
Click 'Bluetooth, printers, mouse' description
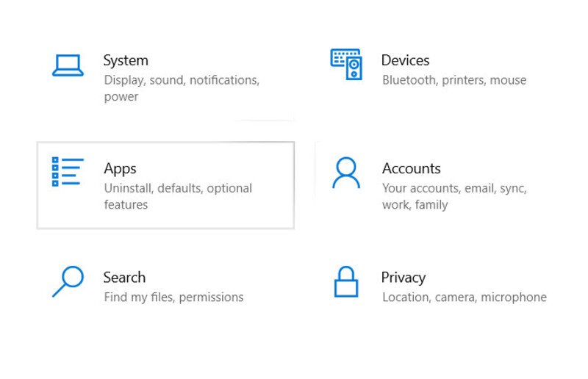tap(454, 80)
